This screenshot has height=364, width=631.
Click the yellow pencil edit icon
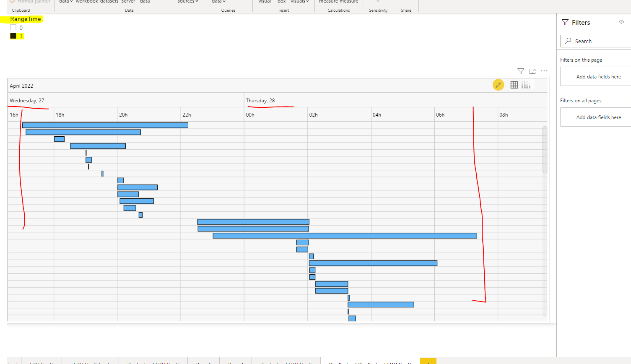[498, 85]
